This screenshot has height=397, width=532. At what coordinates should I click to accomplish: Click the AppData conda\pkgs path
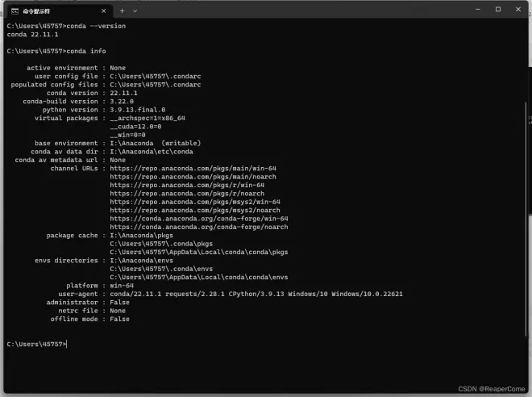(199, 252)
